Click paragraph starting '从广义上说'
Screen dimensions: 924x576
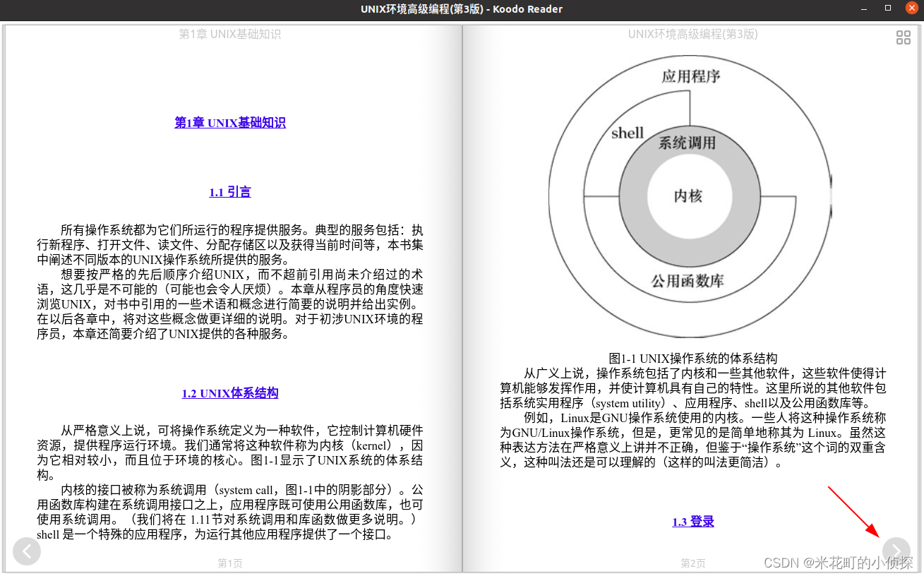[x=693, y=388]
